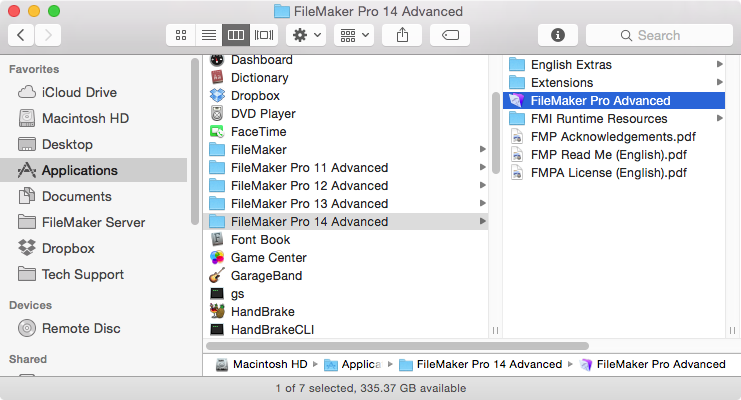Switch to list view in toolbar
The image size is (741, 400).
point(208,35)
